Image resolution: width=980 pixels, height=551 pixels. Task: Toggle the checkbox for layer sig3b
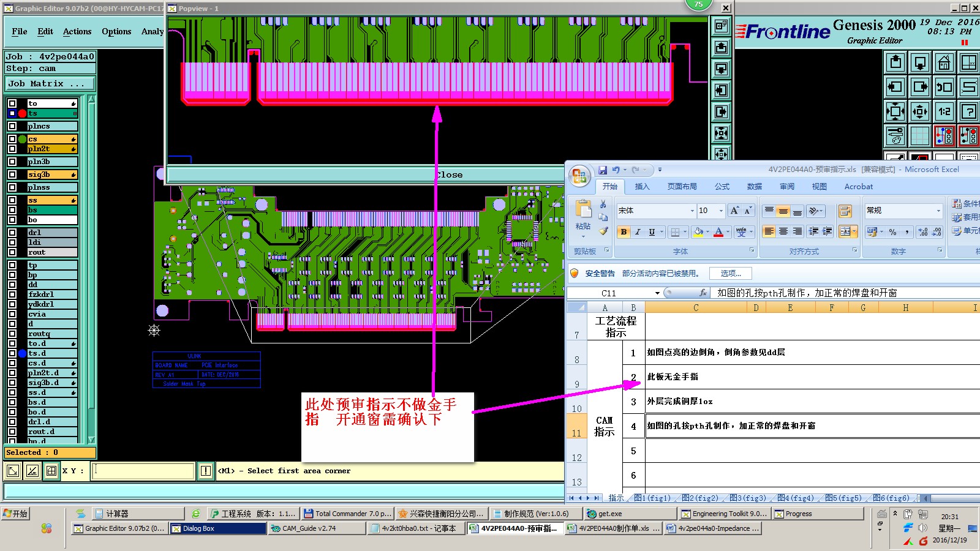point(12,174)
